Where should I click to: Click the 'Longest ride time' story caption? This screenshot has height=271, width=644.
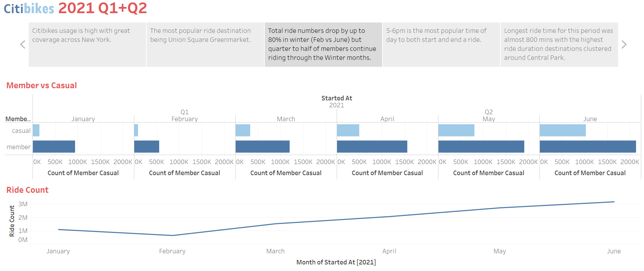click(559, 44)
